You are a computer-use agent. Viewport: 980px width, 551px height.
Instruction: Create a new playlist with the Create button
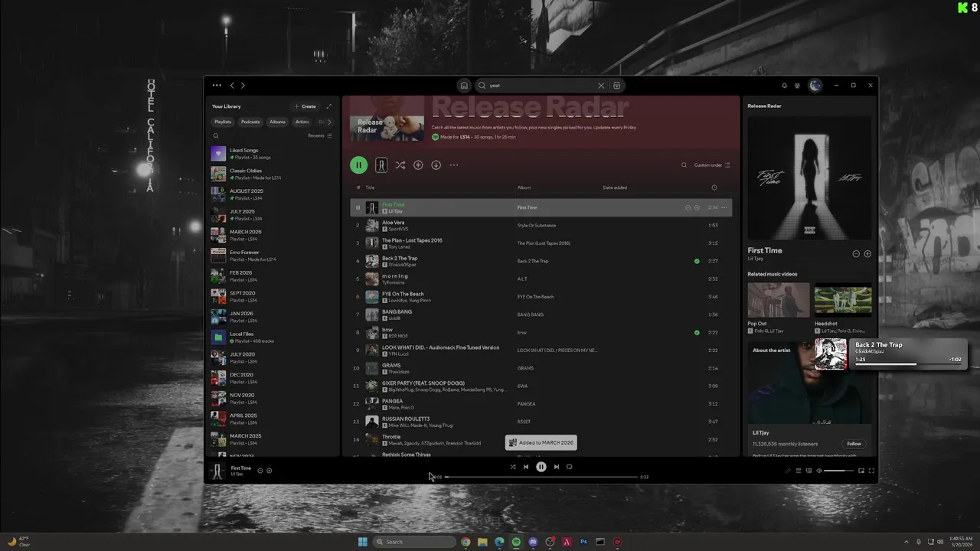coord(305,106)
